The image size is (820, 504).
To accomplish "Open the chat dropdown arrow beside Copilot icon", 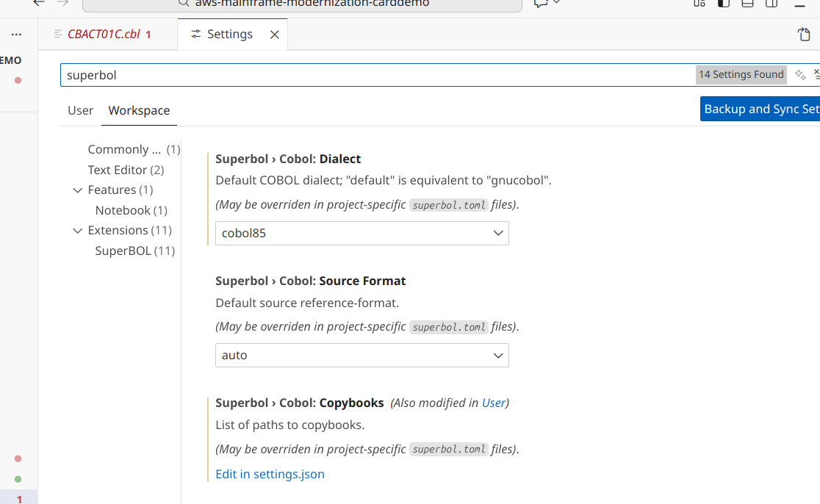I will [x=556, y=3].
